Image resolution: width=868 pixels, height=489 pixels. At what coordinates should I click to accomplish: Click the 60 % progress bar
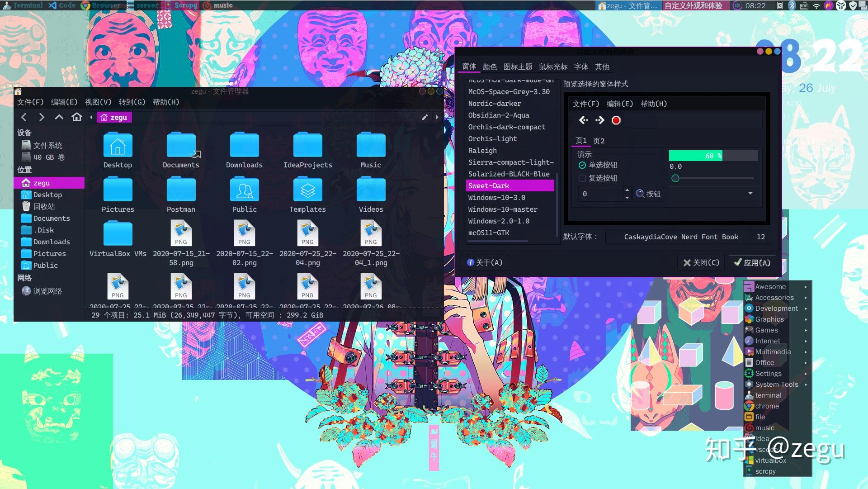pyautogui.click(x=713, y=156)
